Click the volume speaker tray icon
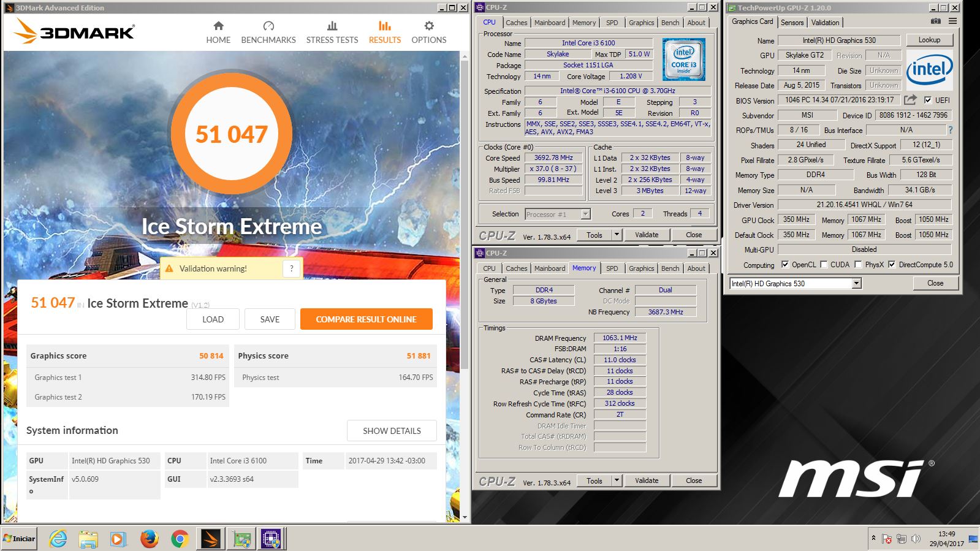980x551 pixels. click(916, 539)
